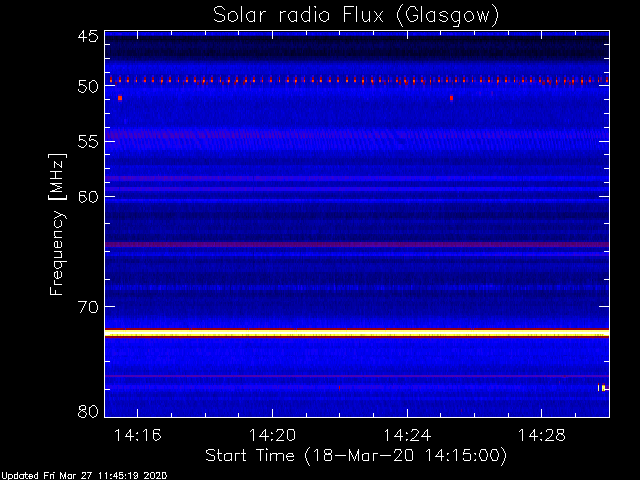This screenshot has width=640, height=480.
Task: Click the 60 frequency tick label
Action: [x=88, y=197]
